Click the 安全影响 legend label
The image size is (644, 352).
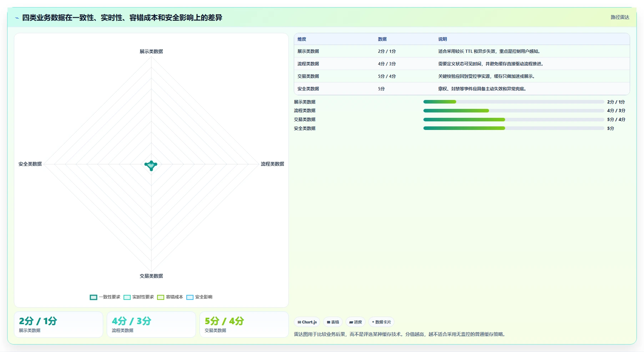click(204, 297)
